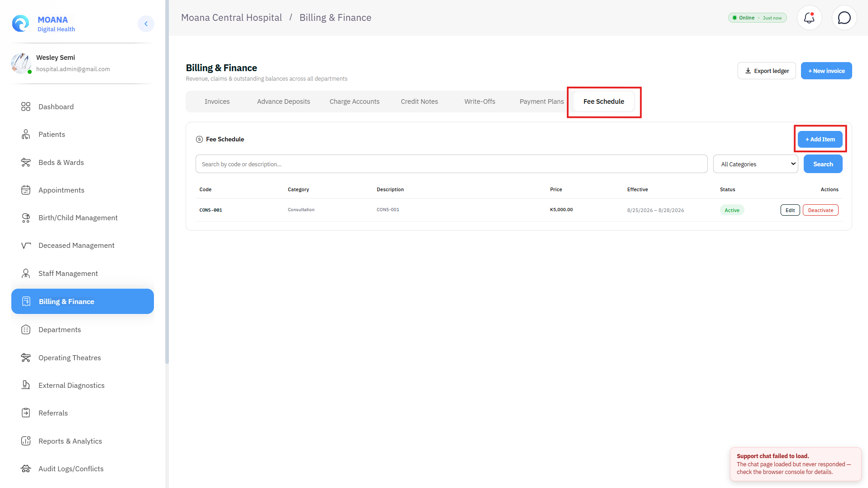
Task: Select the Fee Schedule tab
Action: [x=604, y=101]
